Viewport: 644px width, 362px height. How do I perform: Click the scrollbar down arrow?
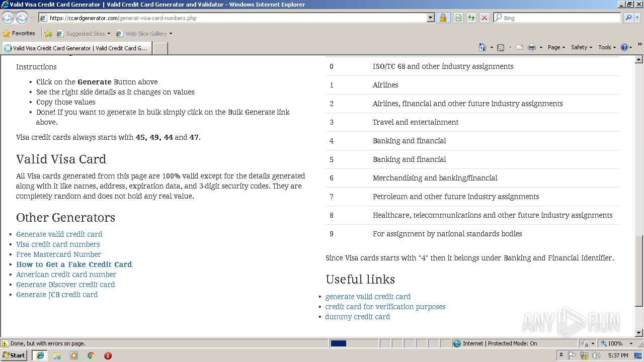click(x=639, y=333)
